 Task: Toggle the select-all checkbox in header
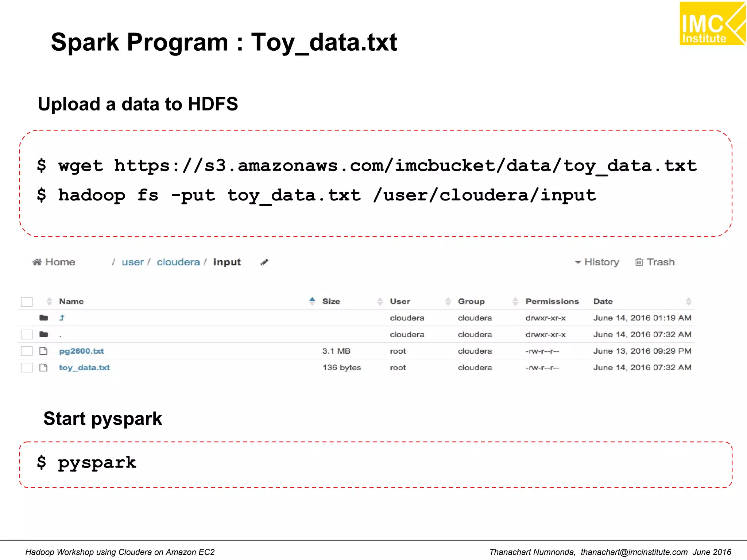pos(27,302)
